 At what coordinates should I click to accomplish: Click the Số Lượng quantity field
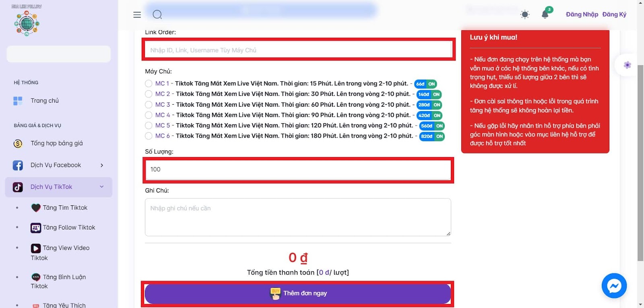(298, 170)
